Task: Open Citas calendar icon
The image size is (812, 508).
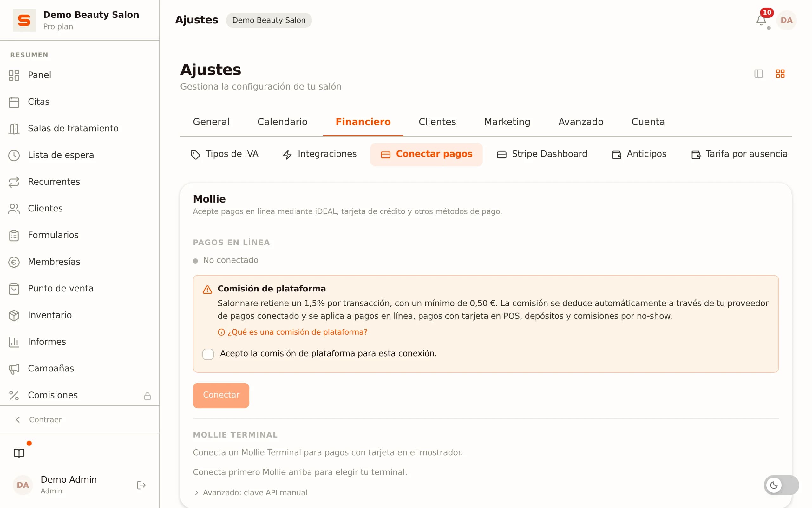Action: click(x=14, y=102)
